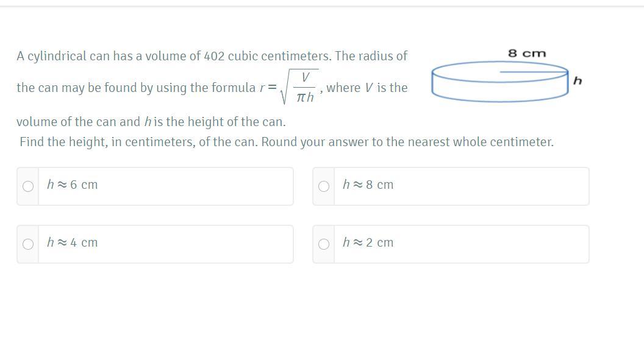Click the "πh" denominator in the formula
The image size is (644, 352).
(x=305, y=97)
